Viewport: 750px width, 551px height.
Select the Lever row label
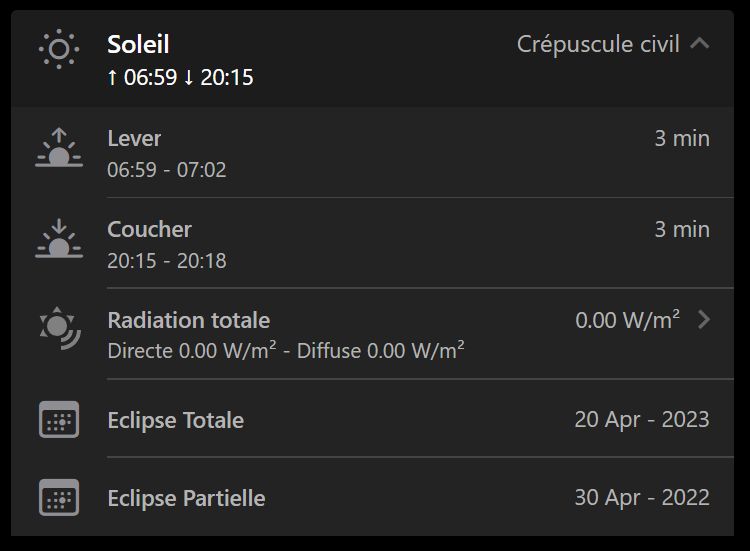click(134, 139)
